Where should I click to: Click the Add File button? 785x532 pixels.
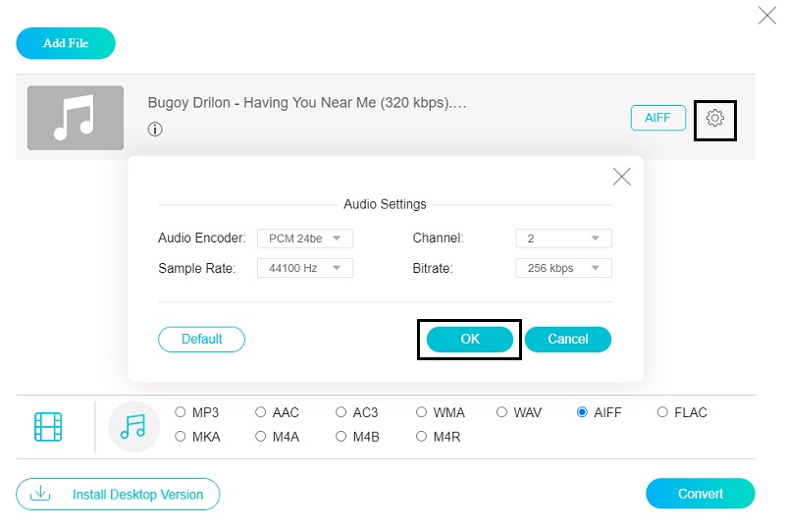pos(66,43)
